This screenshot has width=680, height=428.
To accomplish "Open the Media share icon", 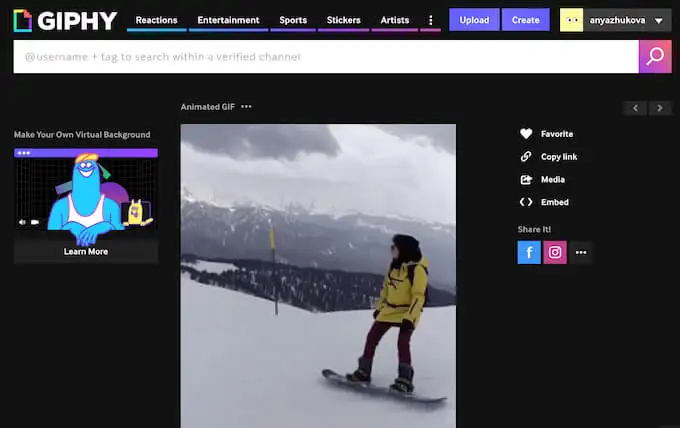I will coord(526,180).
